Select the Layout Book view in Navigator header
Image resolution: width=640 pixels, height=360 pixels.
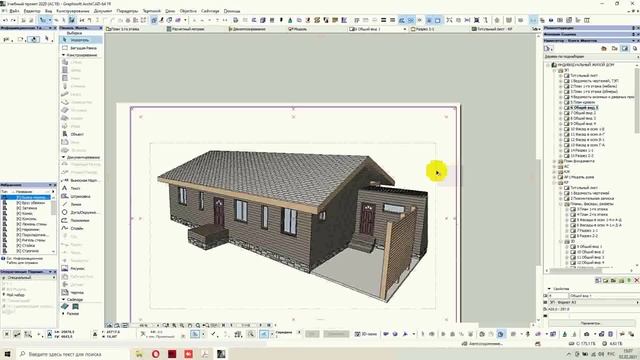tap(624, 49)
